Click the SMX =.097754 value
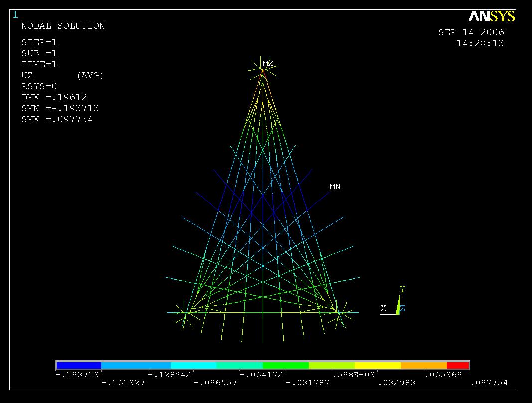 pos(57,119)
